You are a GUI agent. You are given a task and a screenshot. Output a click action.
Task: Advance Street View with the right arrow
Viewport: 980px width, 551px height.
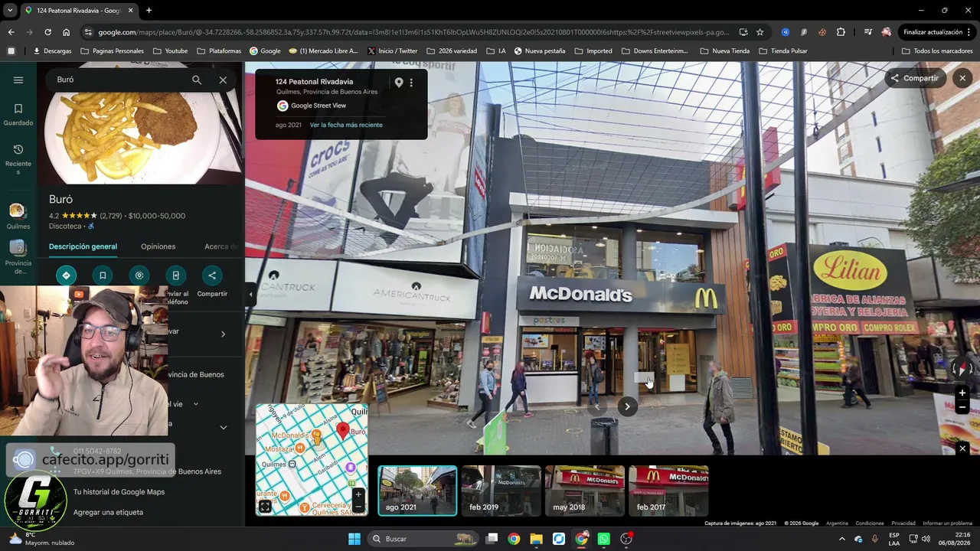coord(627,406)
